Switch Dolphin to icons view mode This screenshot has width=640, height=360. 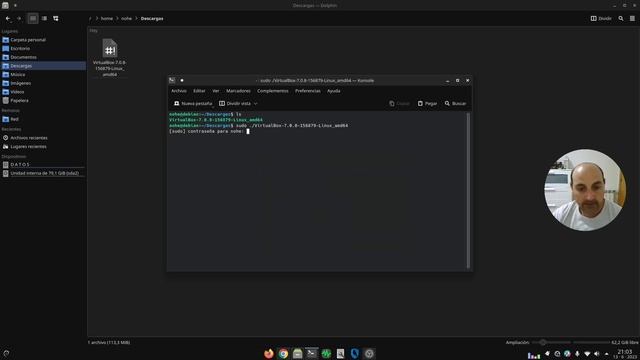(x=33, y=18)
